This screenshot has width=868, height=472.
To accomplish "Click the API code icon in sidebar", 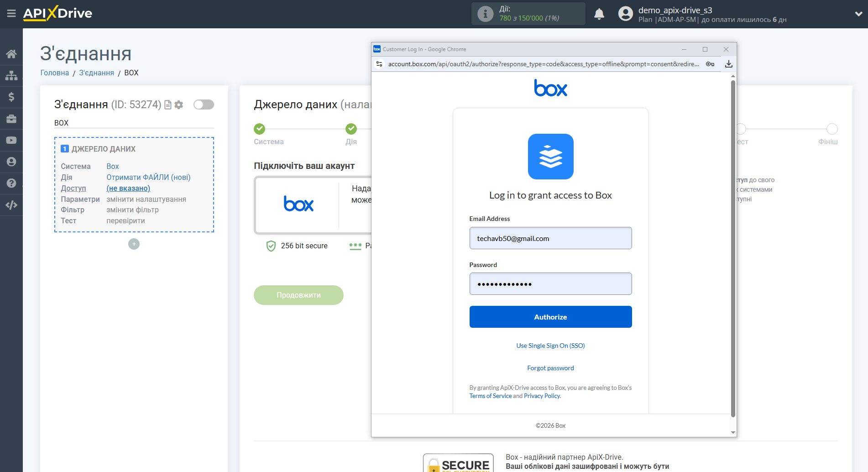I will pos(11,205).
